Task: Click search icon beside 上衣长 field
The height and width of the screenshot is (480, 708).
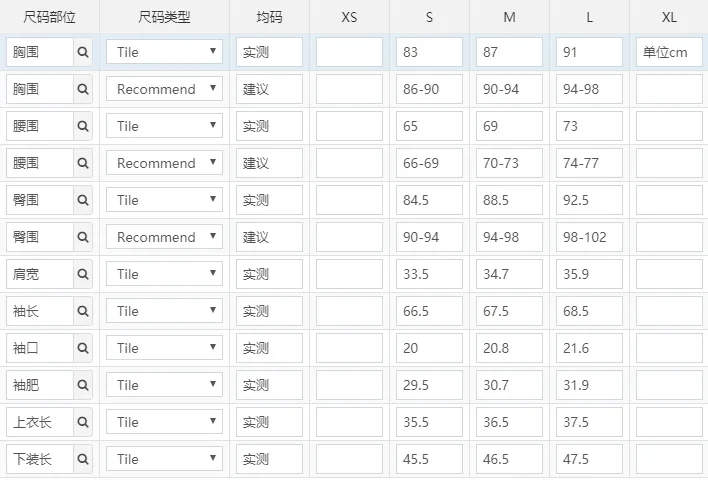Action: (83, 422)
